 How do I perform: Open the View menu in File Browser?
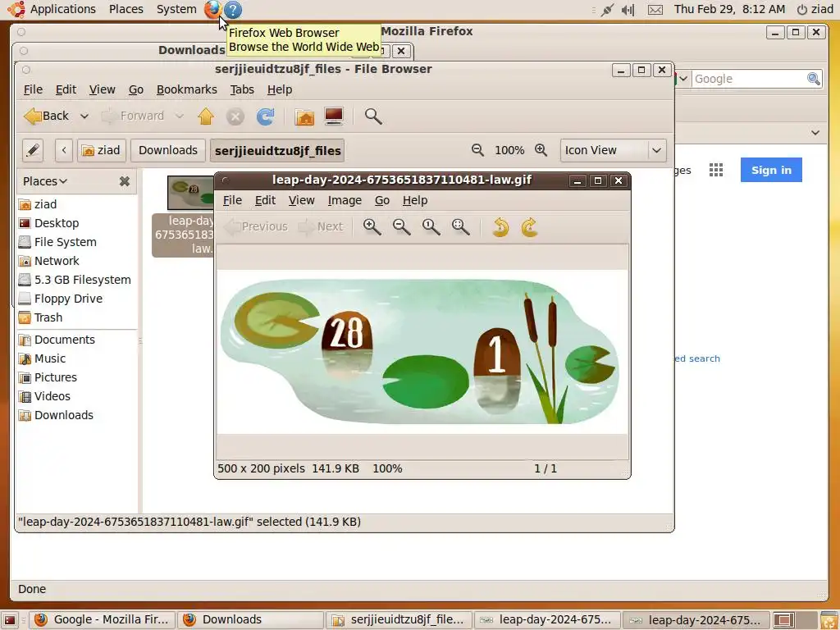[x=102, y=89]
